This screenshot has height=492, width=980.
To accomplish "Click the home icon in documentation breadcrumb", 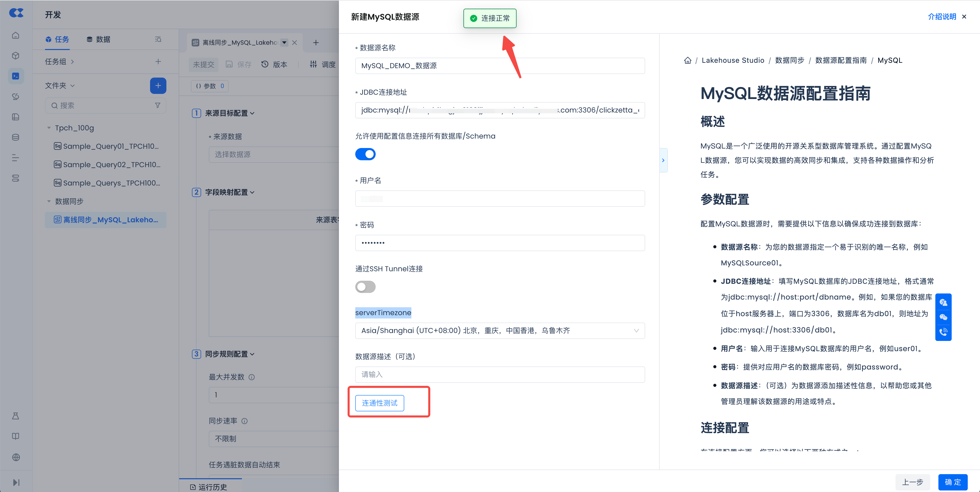I will click(688, 60).
